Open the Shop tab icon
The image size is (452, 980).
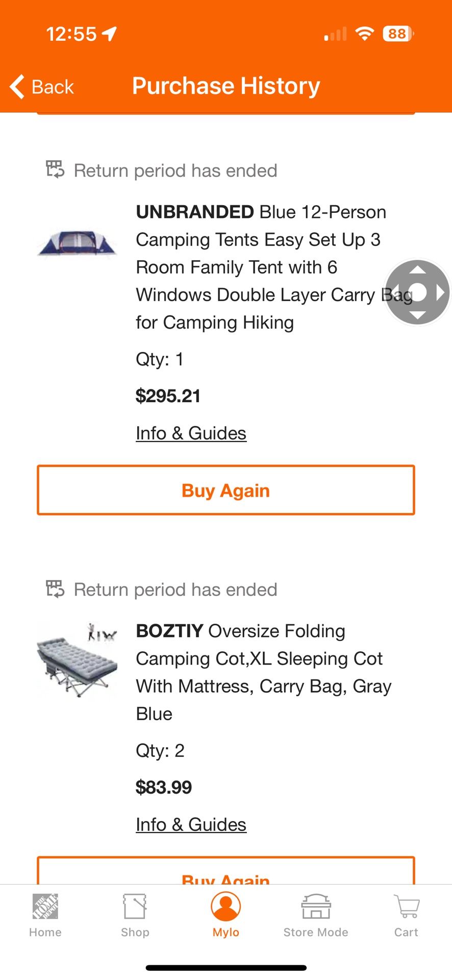pyautogui.click(x=135, y=906)
